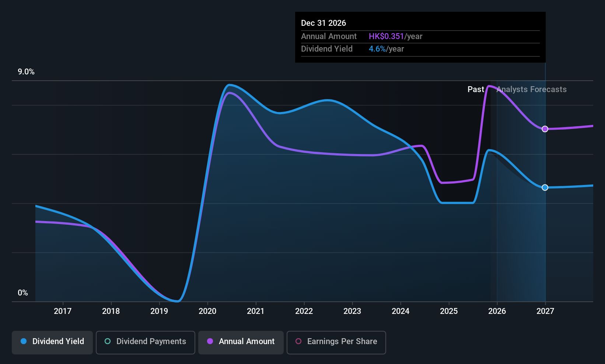Click the Analysts Forecasts section label
This screenshot has width=605, height=364.
pos(531,89)
